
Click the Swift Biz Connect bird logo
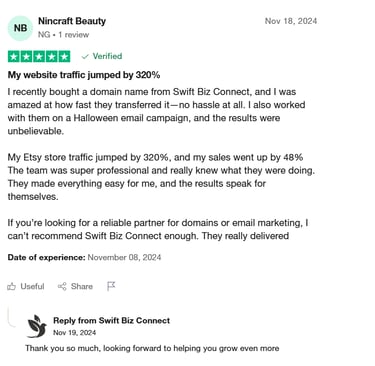[37, 326]
